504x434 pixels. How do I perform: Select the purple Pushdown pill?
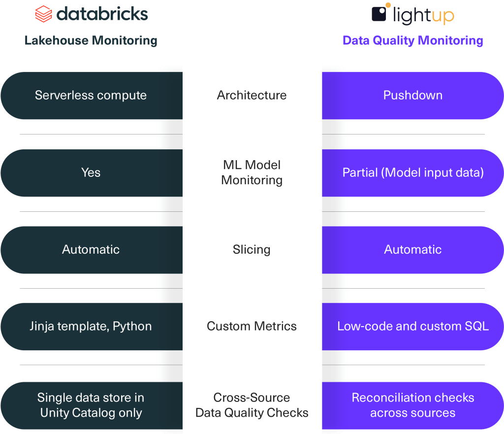click(413, 96)
